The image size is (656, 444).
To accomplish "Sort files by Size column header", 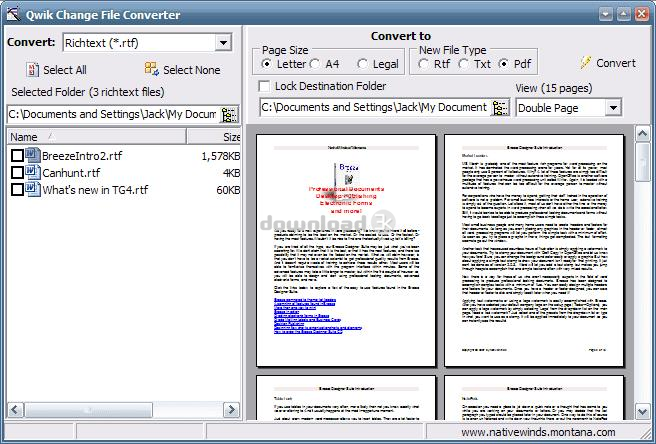I will [x=231, y=137].
